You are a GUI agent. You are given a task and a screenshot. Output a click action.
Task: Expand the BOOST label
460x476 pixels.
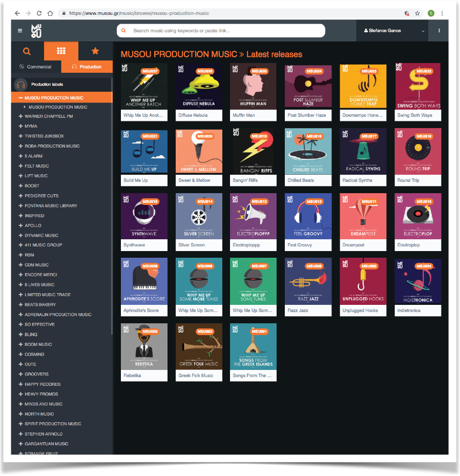[20, 186]
